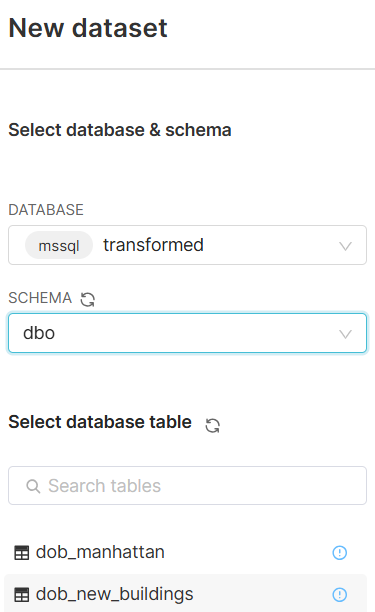This screenshot has height=612, width=375.
Task: Select the dob_new_buildings table
Action: pyautogui.click(x=186, y=594)
